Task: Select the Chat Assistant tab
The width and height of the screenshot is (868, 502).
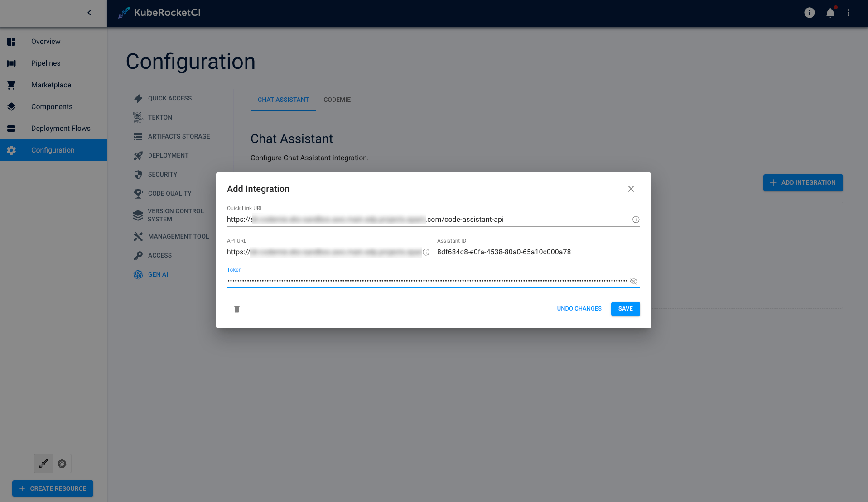Action: click(x=283, y=100)
